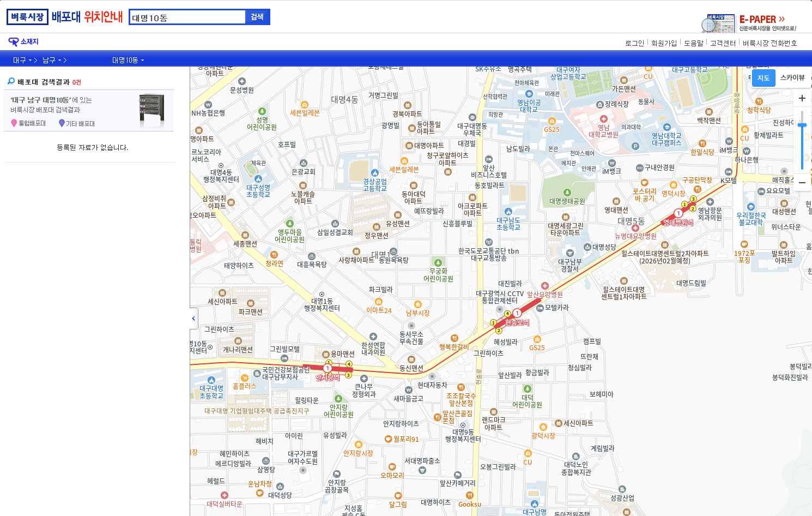Click the 배포대 위치안내 title text

pyautogui.click(x=87, y=17)
